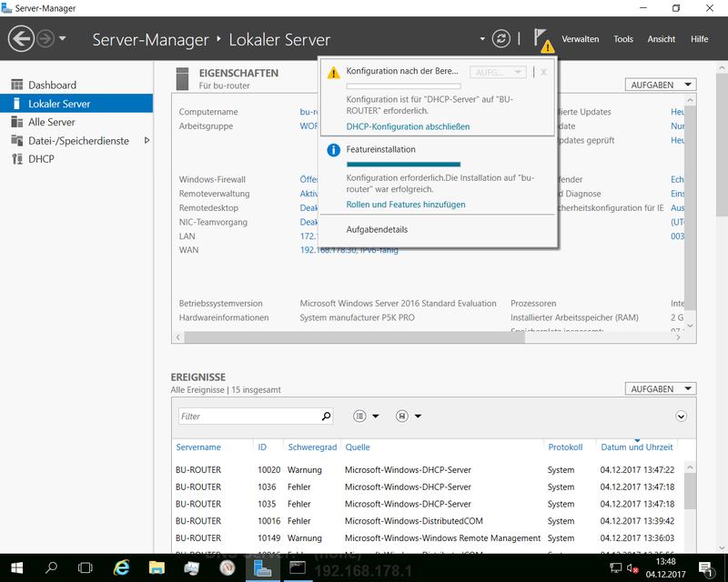Image resolution: width=728 pixels, height=582 pixels.
Task: Click the Rollen und Features hinzufügen link
Action: point(405,205)
